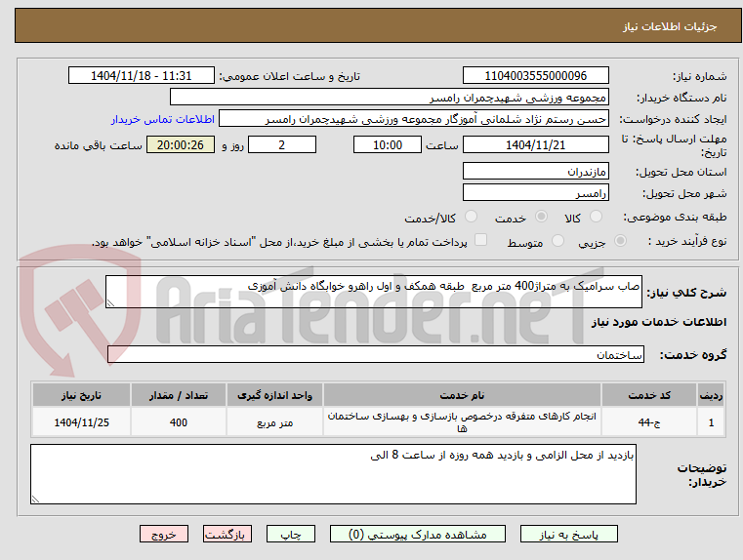Click the چاپ print button
743x560 pixels.
pyautogui.click(x=291, y=534)
